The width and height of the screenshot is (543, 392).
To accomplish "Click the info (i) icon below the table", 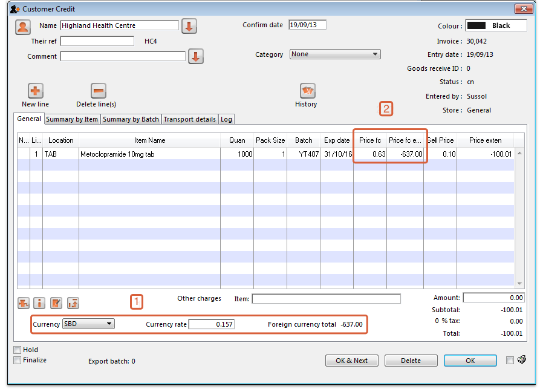I will 40,303.
